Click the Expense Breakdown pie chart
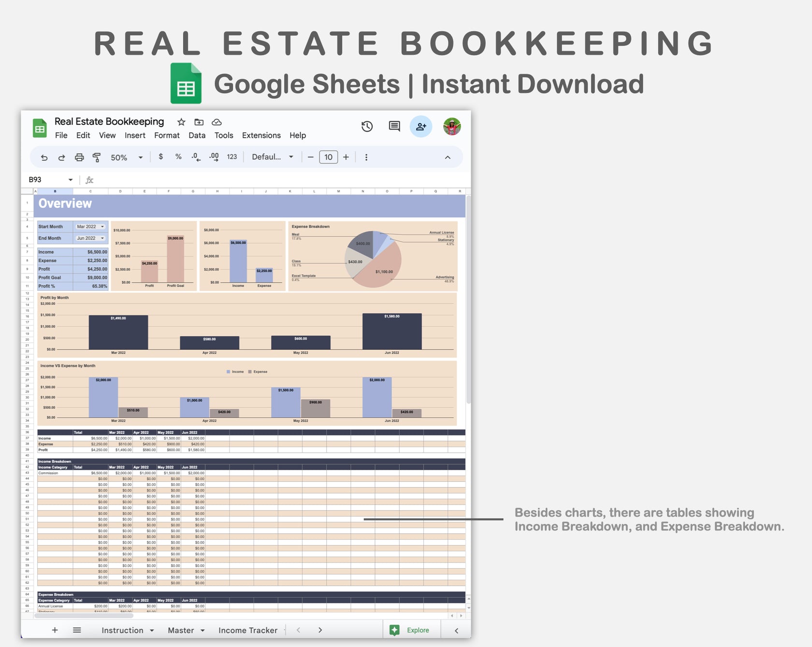 (373, 259)
